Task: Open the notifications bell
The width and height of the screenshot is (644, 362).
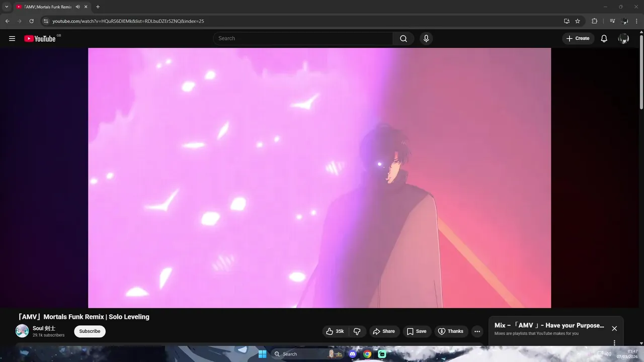Action: [604, 38]
